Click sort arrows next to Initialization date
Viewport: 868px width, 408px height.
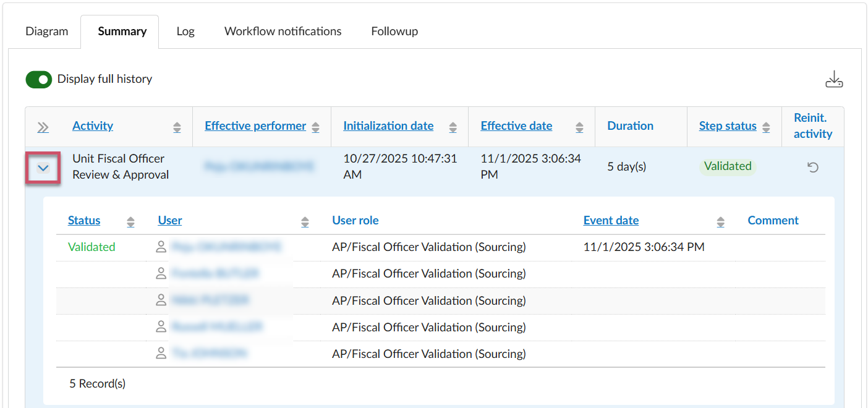click(x=453, y=127)
